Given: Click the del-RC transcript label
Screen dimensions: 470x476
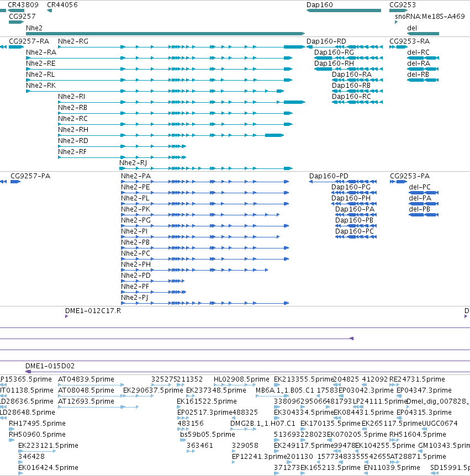Looking at the screenshot, I should [419, 52].
